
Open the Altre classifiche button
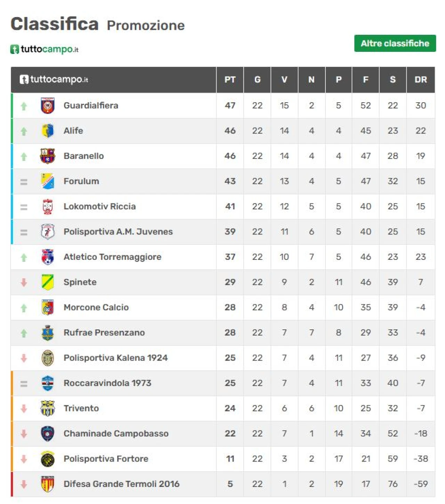(395, 43)
